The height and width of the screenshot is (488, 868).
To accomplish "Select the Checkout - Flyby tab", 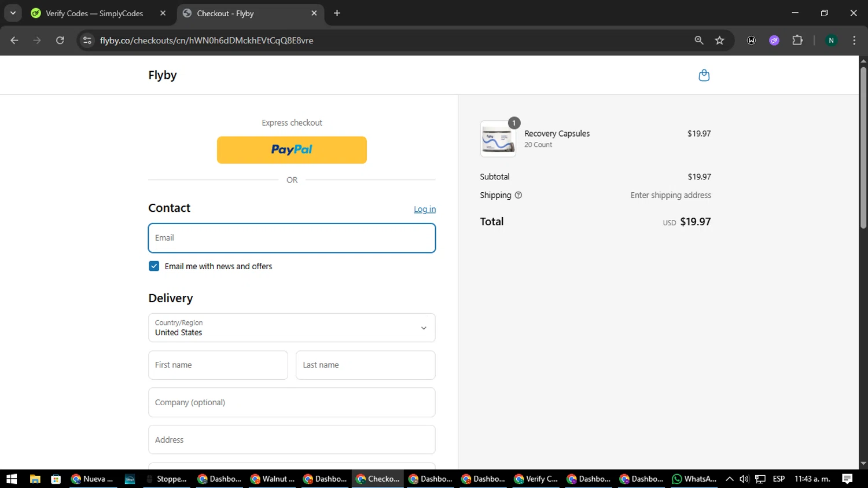I will [250, 13].
